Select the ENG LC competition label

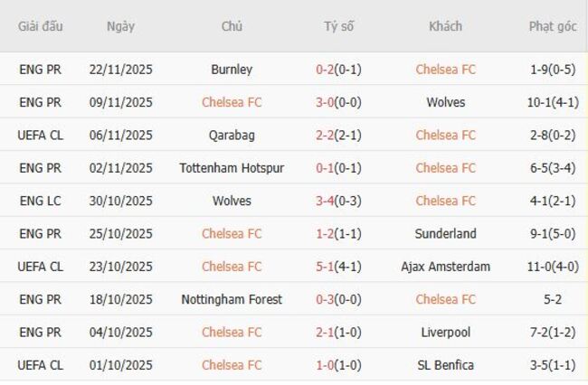[41, 201]
